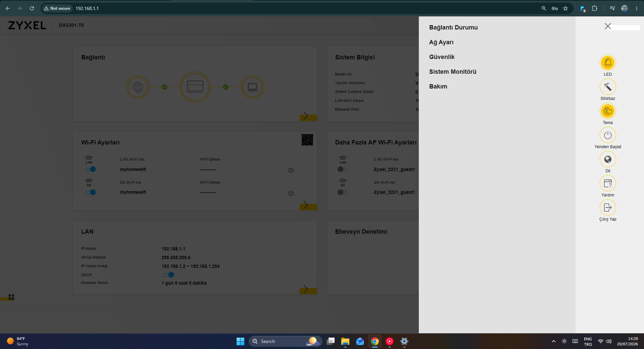Image resolution: width=644 pixels, height=349 pixels.
Task: Expand the Bağlantı card arrow
Action: (308, 116)
